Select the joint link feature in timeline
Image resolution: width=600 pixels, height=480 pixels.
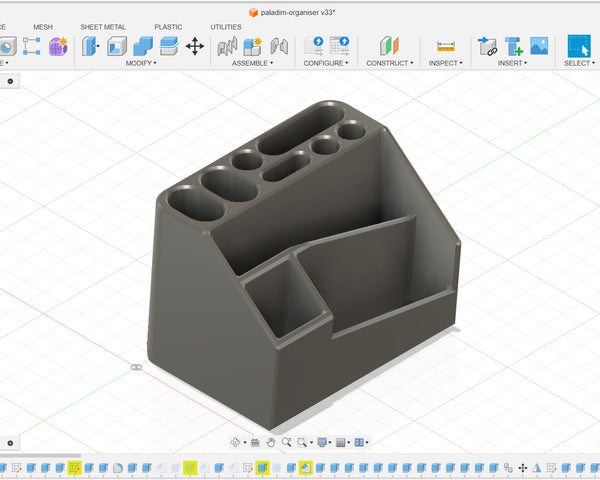coord(508,468)
